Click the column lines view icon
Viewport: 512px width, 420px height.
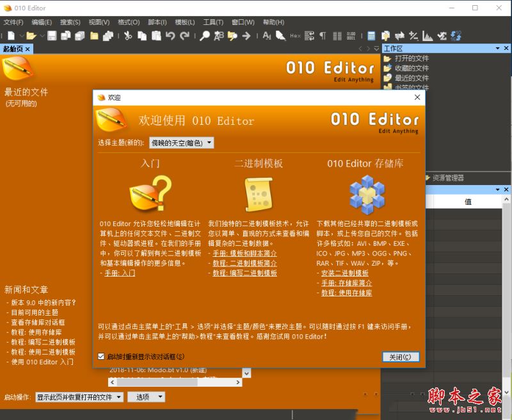337,35
